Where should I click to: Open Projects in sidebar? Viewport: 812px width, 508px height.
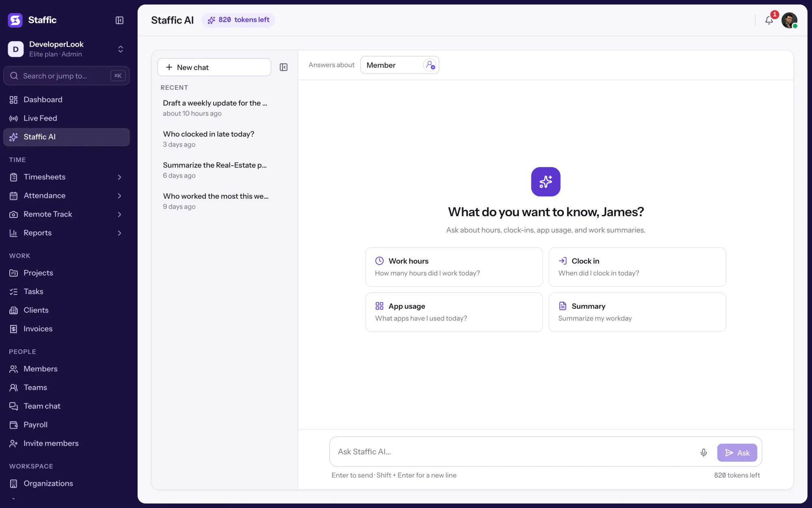tap(66, 273)
